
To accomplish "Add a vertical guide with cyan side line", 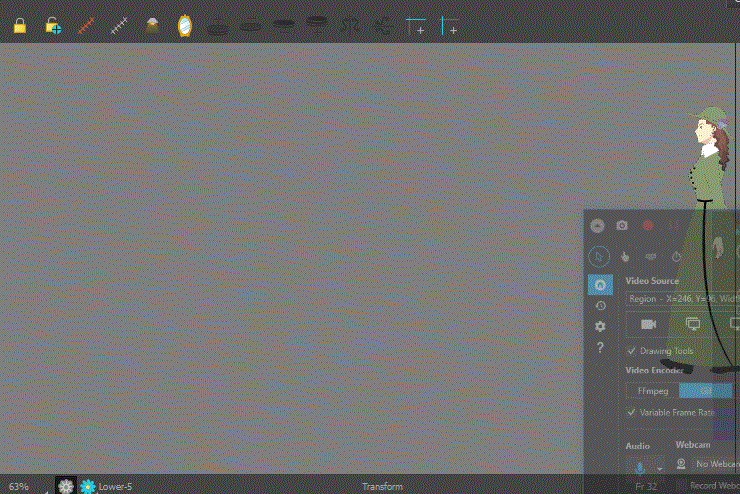I will 449,26.
